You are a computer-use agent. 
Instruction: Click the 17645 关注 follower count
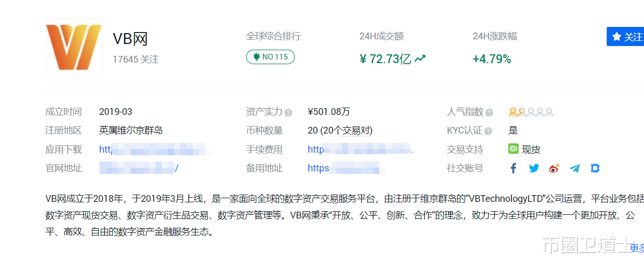(x=136, y=60)
